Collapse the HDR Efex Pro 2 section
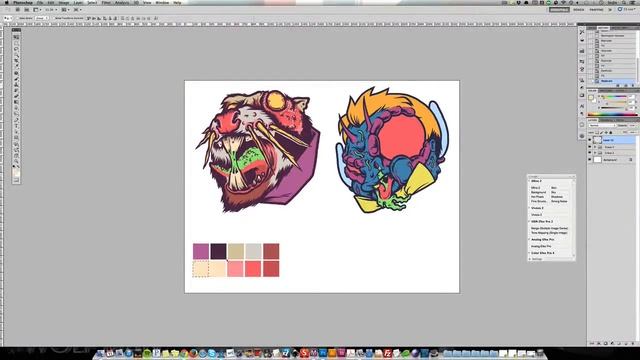The image size is (640, 360). (529, 221)
